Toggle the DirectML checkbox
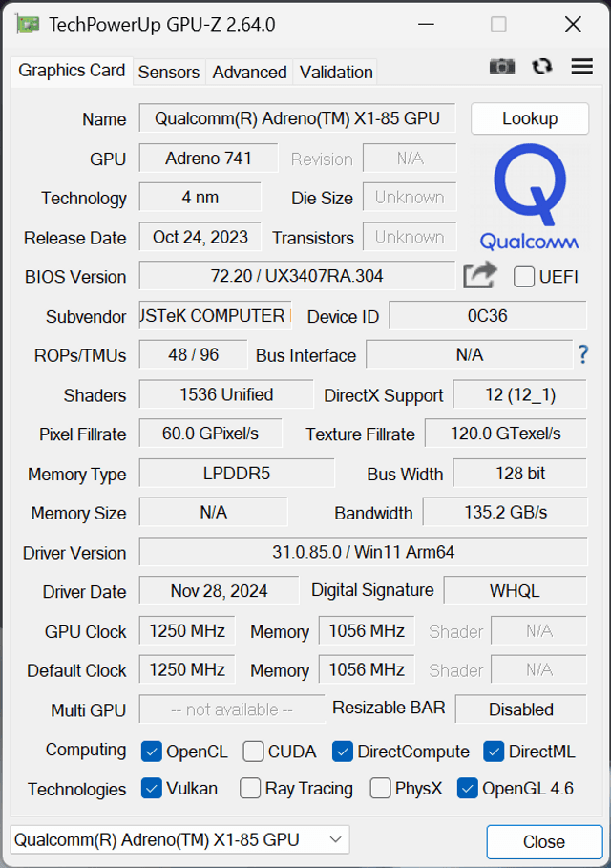 pos(494,752)
